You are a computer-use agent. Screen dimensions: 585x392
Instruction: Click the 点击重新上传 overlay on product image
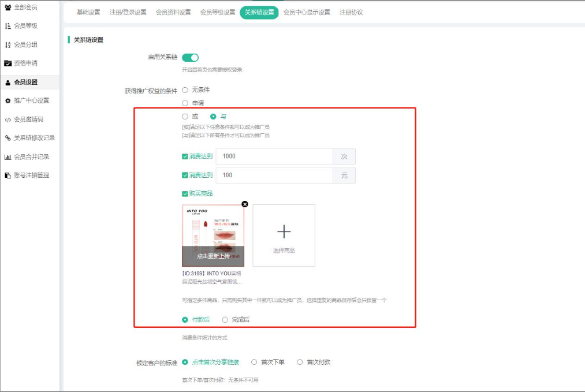pos(213,256)
